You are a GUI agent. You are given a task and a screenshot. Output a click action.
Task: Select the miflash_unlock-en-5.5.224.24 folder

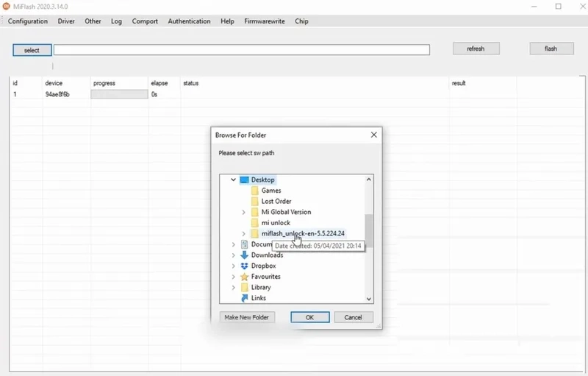tap(303, 233)
